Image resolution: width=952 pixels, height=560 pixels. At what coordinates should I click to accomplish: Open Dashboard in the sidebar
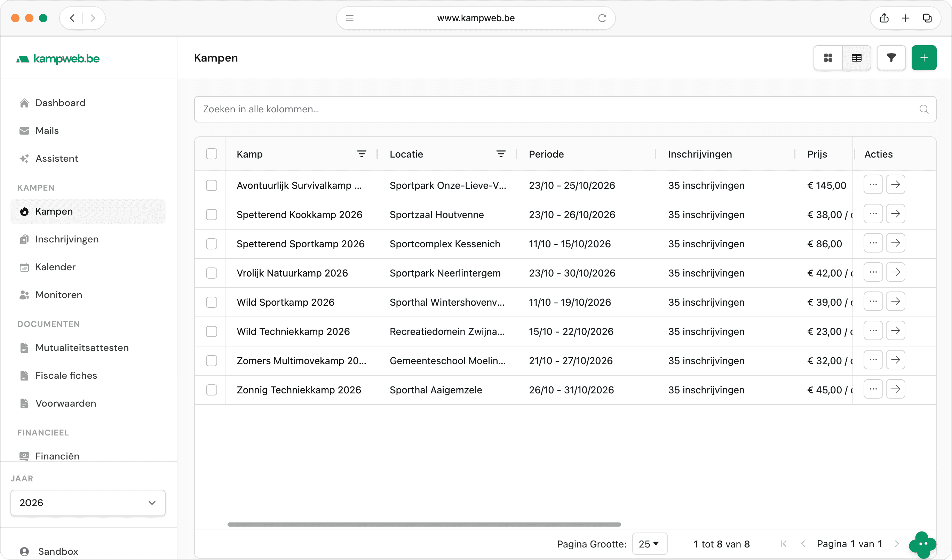click(x=88, y=103)
